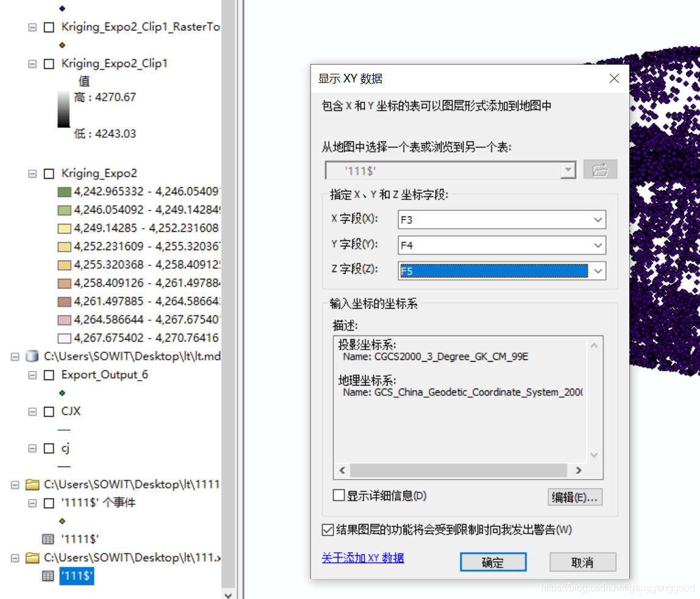This screenshot has height=599, width=700.
Task: Collapse the CJX layer
Action: click(32, 412)
